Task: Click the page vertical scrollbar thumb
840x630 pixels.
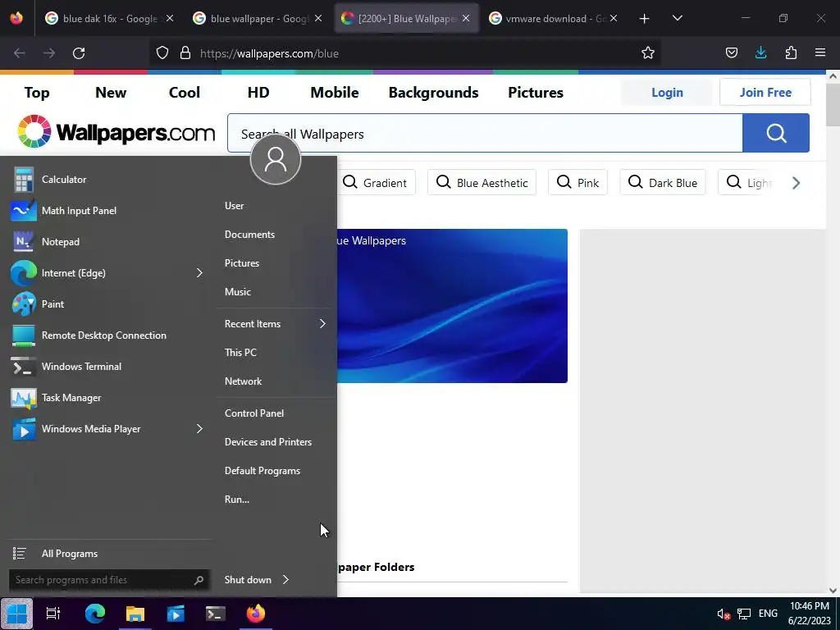Action: [833, 104]
